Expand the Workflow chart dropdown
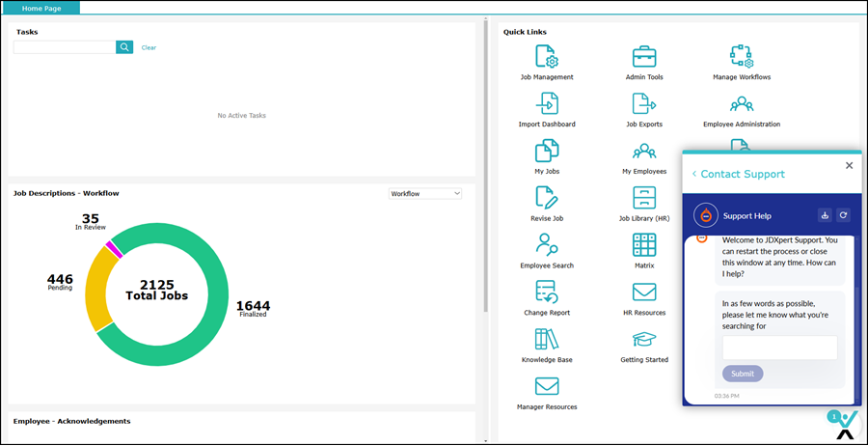Viewport: 868px width, 446px height. (x=424, y=194)
